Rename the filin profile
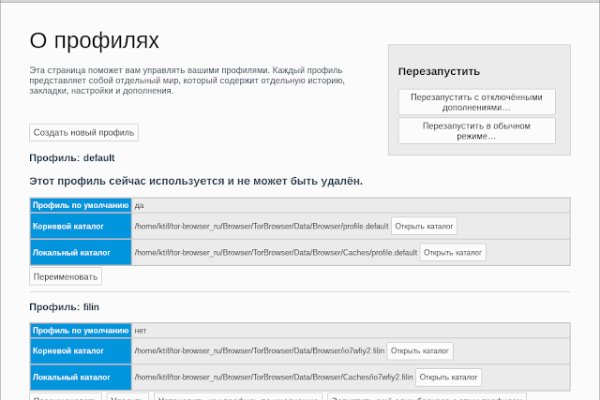Screen dimensions: 600x400 coord(66,397)
